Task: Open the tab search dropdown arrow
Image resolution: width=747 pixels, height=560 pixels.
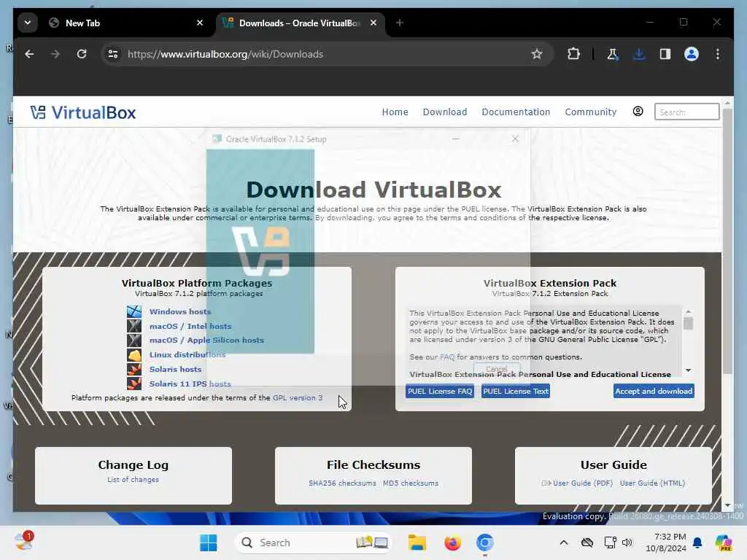Action: point(28,23)
